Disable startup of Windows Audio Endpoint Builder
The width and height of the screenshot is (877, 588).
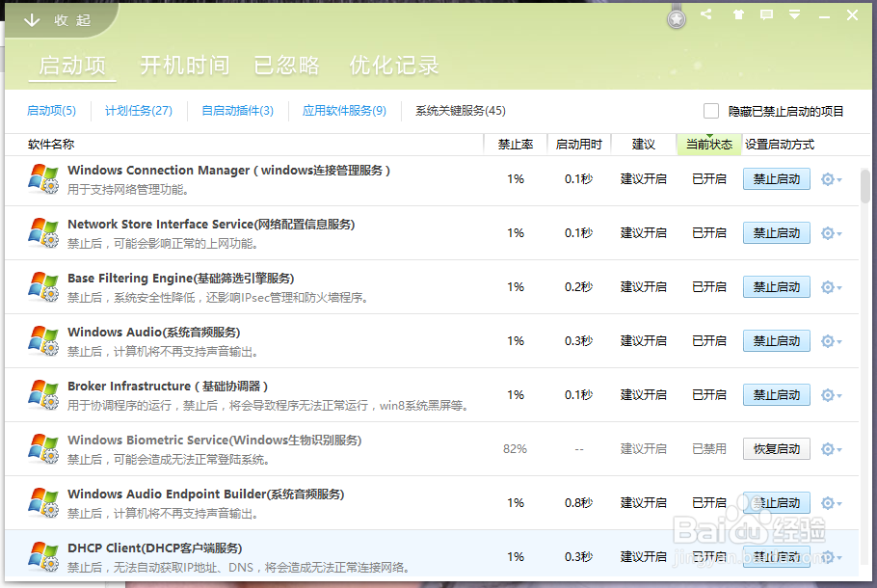click(x=777, y=503)
